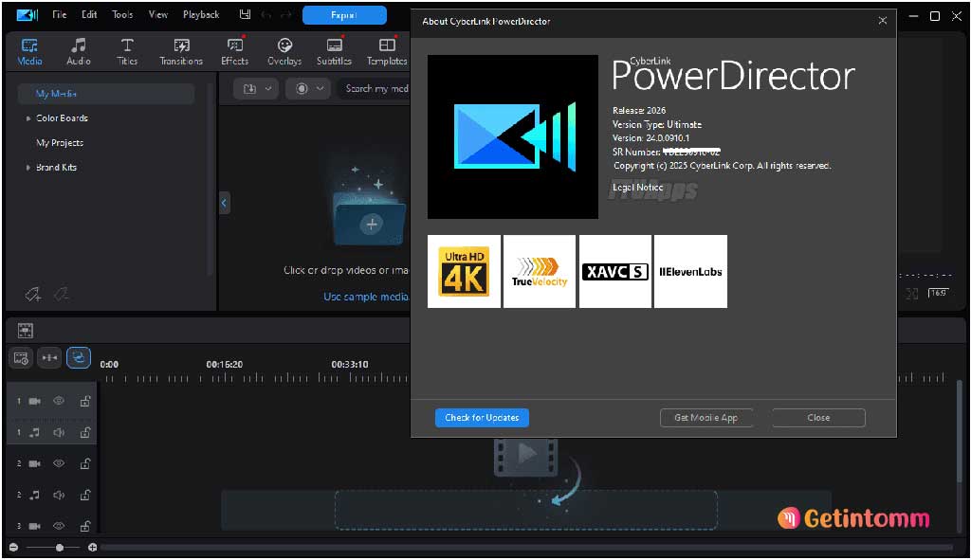Expand the Color Boards tree node
Image resolution: width=971 pixels, height=560 pixels.
tap(27, 118)
